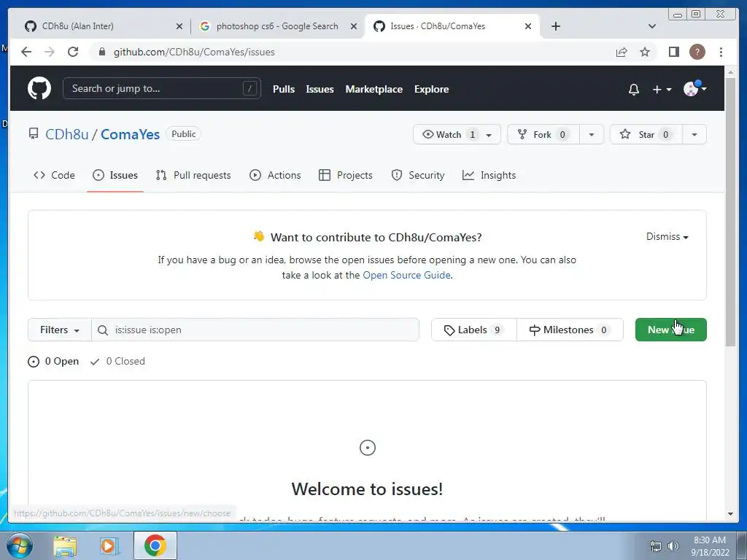747x560 pixels.
Task: Open the notifications bell
Action: coord(634,90)
